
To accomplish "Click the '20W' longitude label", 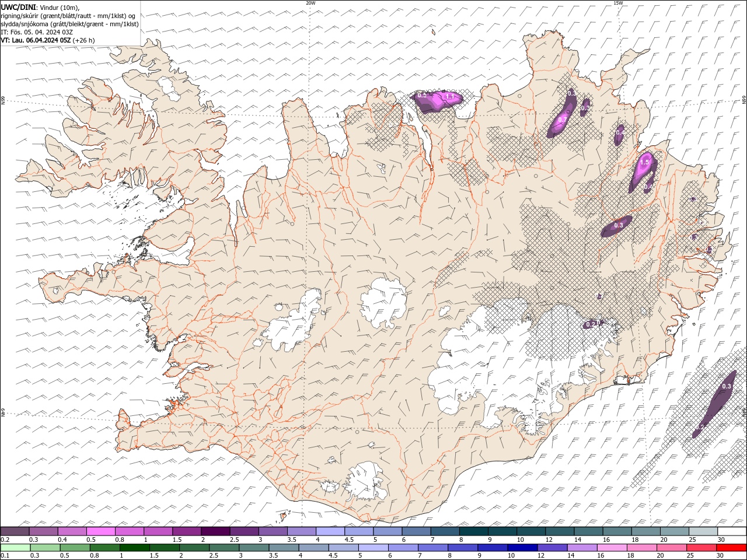I will click(x=310, y=3).
